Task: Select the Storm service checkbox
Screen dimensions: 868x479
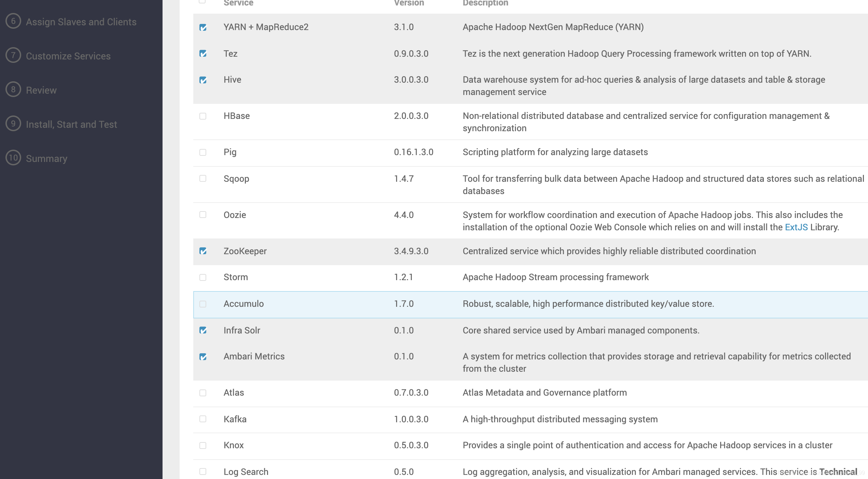Action: [203, 277]
